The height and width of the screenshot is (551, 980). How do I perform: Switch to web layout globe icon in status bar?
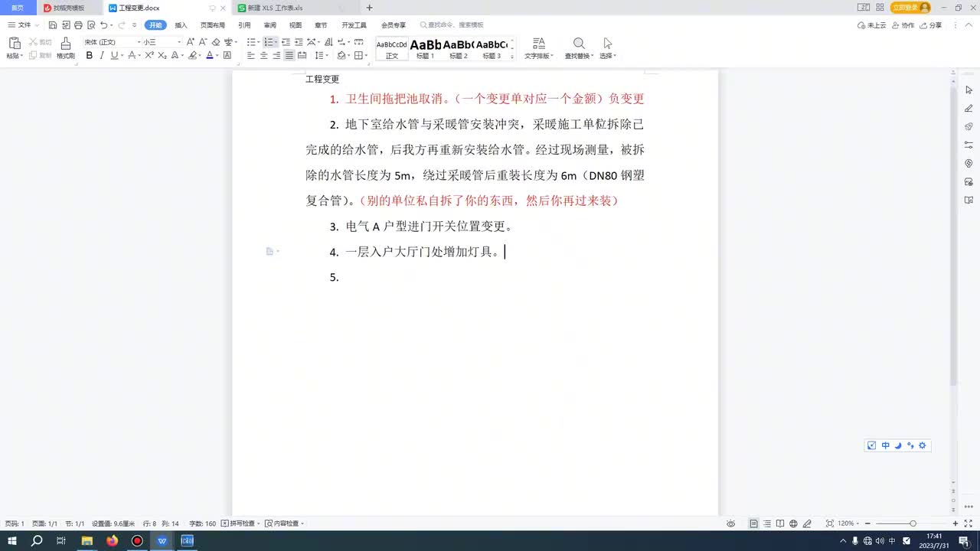click(x=793, y=523)
